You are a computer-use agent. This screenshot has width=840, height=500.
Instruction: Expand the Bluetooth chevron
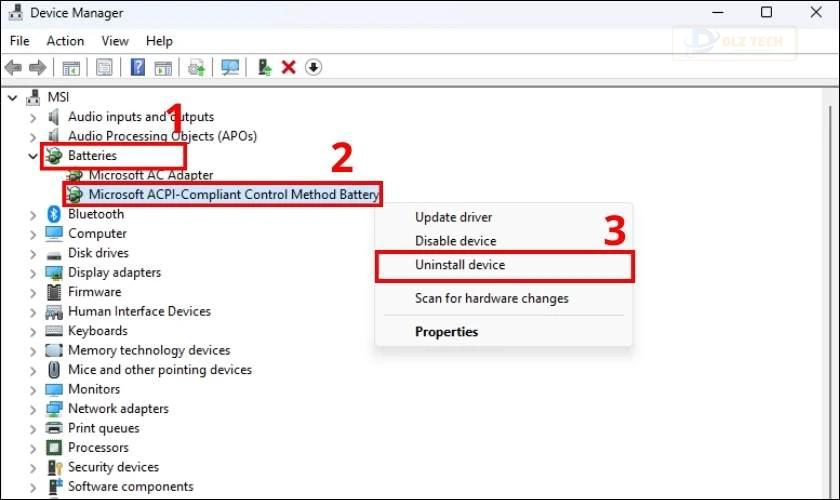coord(33,215)
